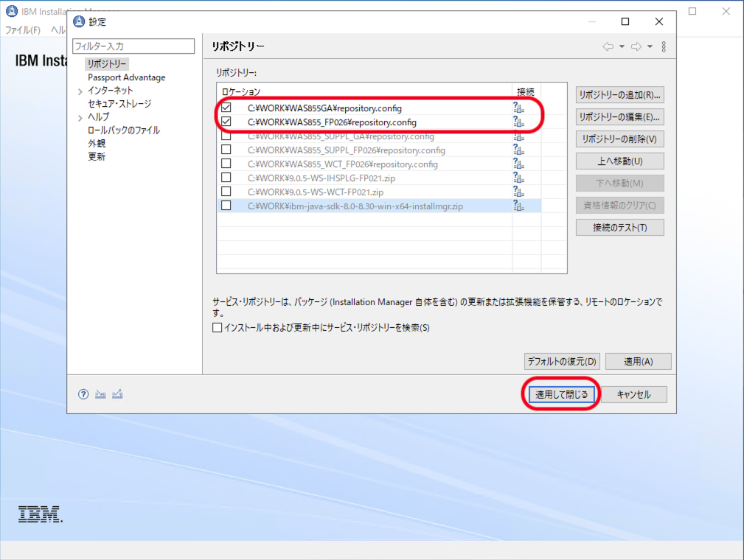The image size is (744, 560).
Task: Select ロールバックのファイル in the tree
Action: [x=123, y=130]
